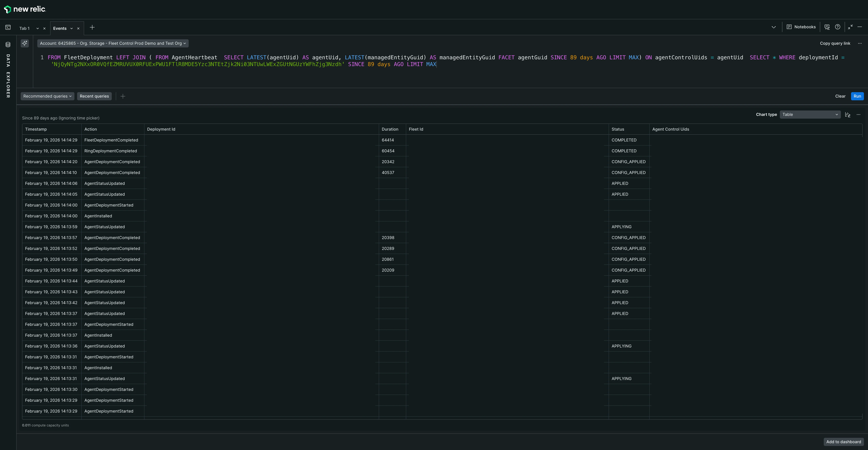Viewport: 868px width, 450px height.
Task: Click the plus icon beside Recent queries
Action: (123, 96)
